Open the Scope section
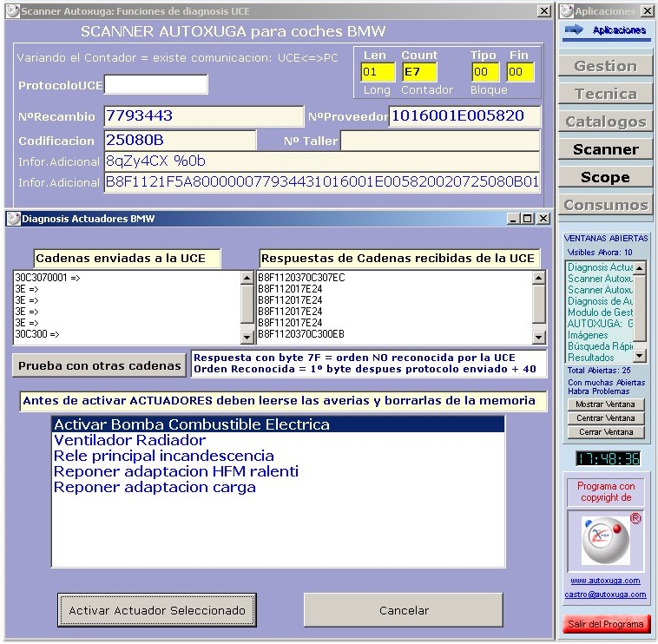 click(x=605, y=177)
